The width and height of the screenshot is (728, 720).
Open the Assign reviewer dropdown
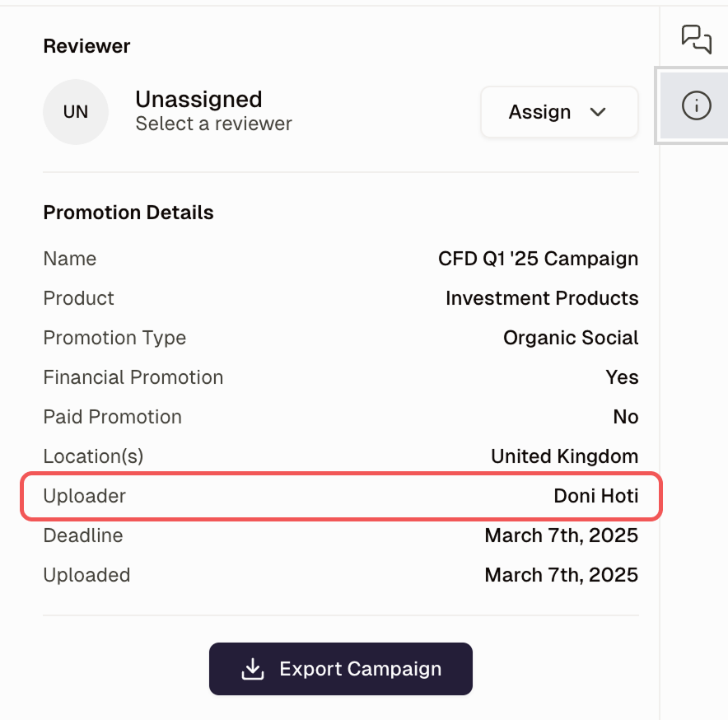[558, 112]
